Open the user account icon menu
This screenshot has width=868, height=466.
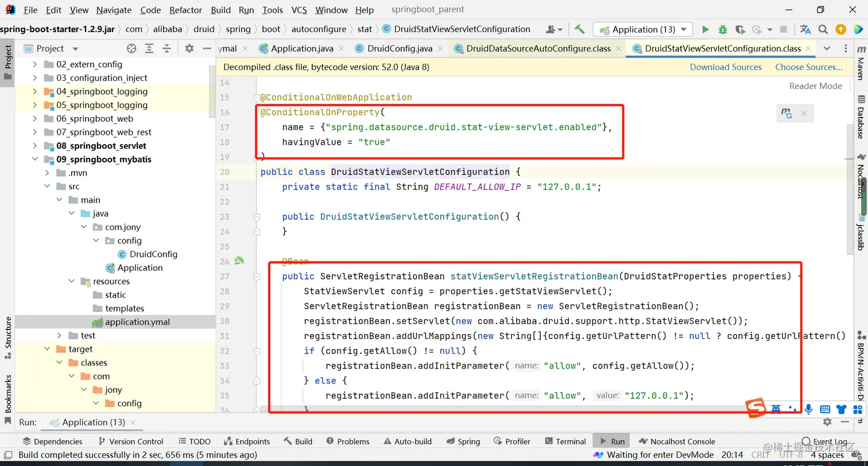coord(554,29)
